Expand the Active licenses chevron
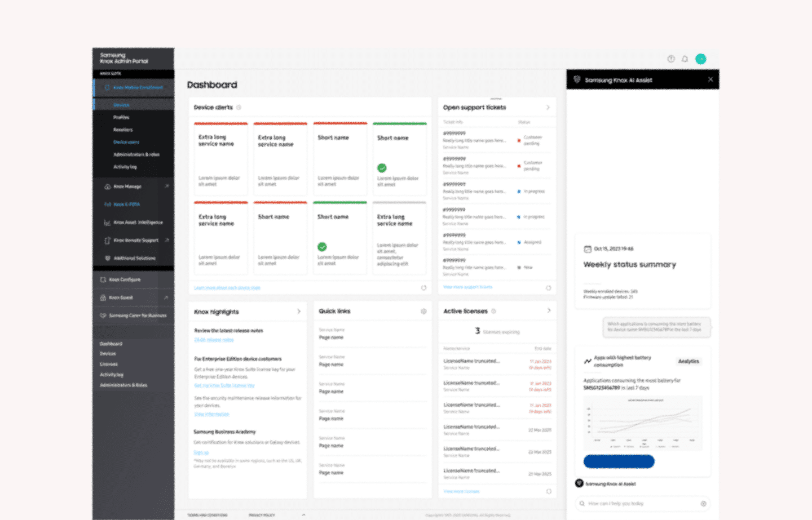This screenshot has height=520, width=812. tap(549, 310)
